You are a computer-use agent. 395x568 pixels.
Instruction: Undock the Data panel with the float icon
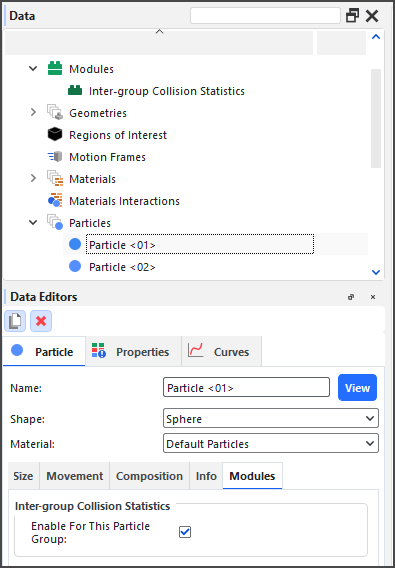pos(352,16)
